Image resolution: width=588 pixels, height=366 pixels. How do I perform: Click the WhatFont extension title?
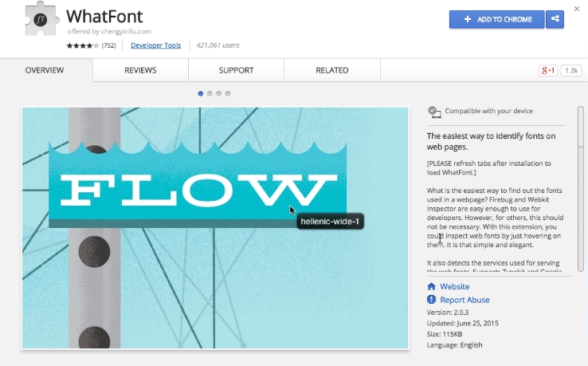[104, 17]
